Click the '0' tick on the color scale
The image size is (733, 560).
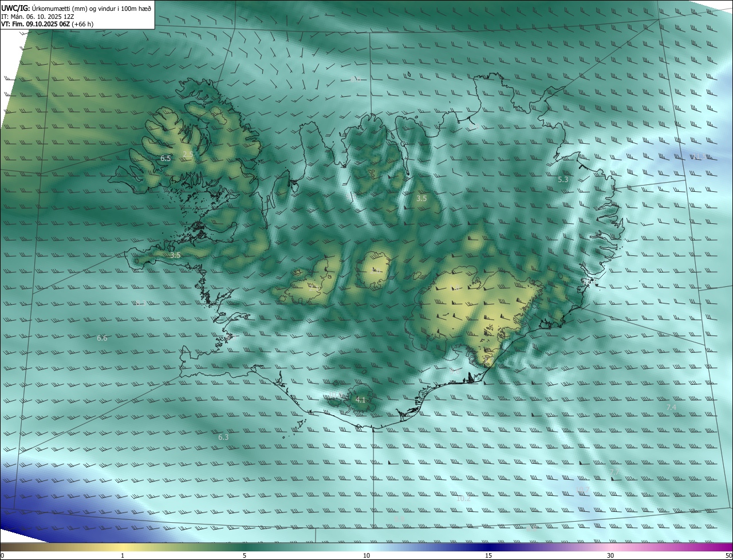[2, 555]
